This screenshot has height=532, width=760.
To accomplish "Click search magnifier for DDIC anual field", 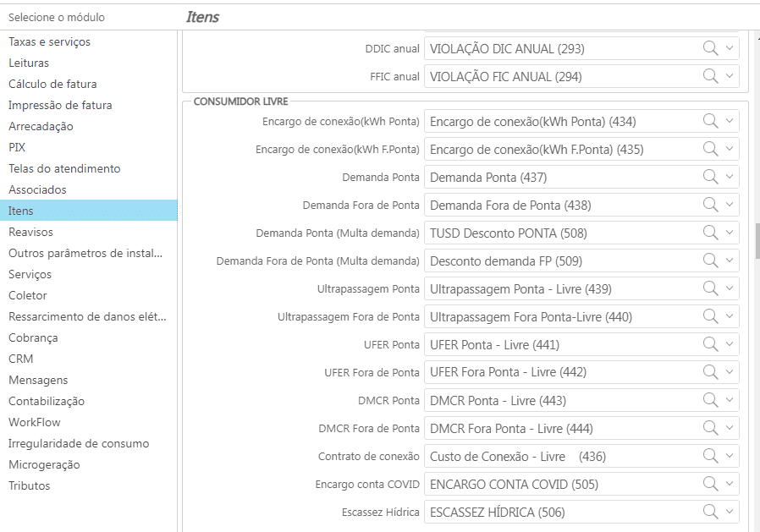I will (710, 48).
